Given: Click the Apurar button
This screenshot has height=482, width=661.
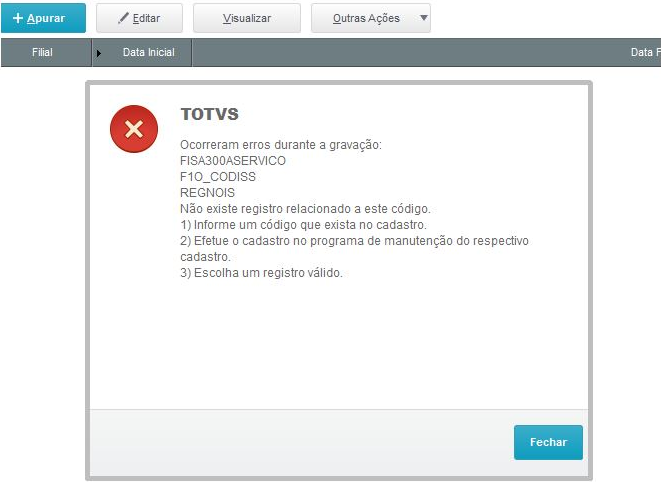Looking at the screenshot, I should 43,18.
